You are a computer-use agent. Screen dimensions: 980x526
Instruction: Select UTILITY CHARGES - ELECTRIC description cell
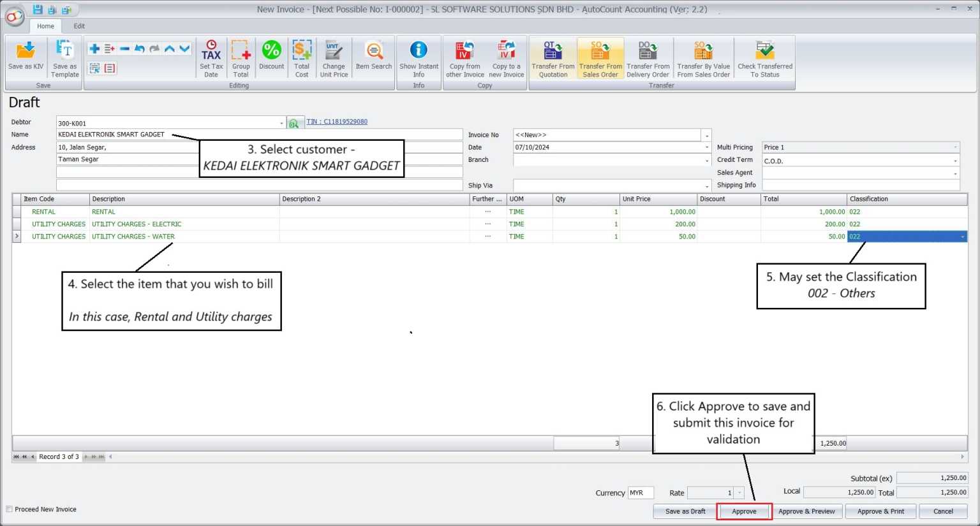coord(184,224)
